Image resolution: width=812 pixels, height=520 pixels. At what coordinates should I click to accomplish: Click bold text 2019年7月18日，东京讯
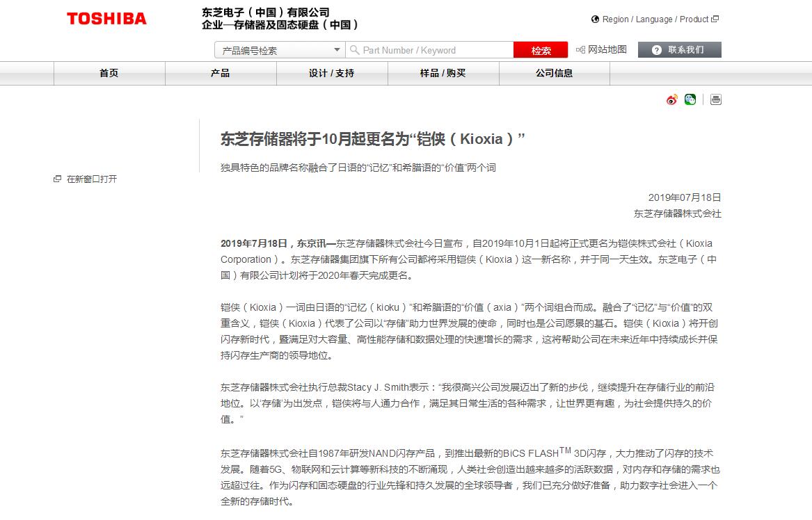click(278, 243)
